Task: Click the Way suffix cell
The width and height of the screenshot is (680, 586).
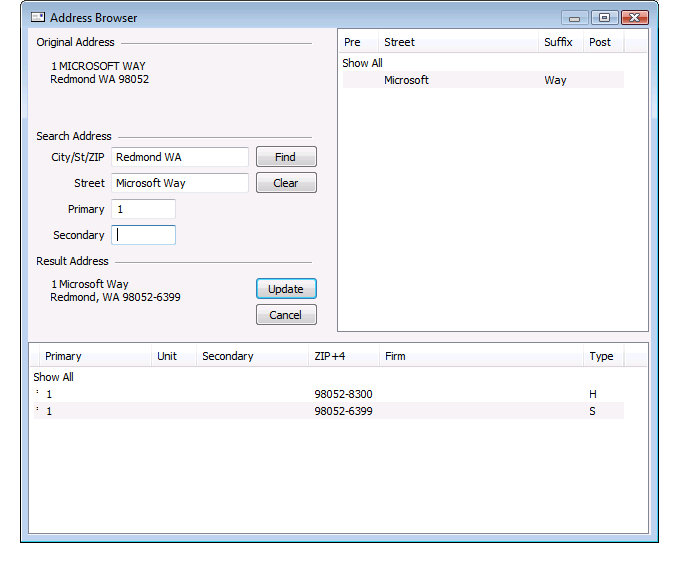Action: click(x=555, y=80)
